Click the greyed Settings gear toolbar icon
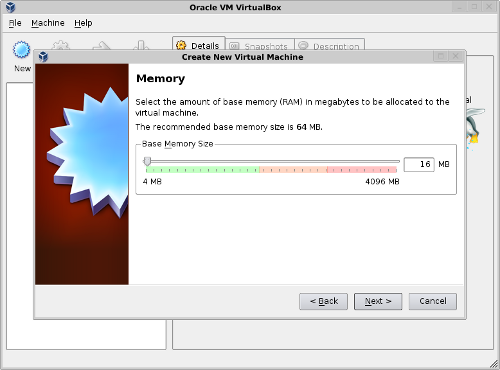 (61, 45)
